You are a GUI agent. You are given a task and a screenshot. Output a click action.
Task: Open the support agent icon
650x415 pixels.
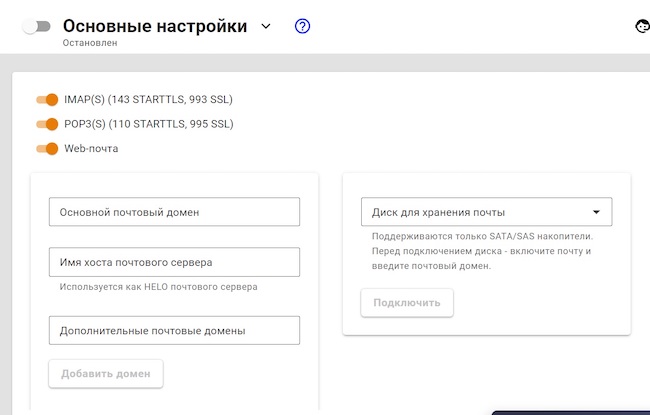pyautogui.click(x=641, y=27)
